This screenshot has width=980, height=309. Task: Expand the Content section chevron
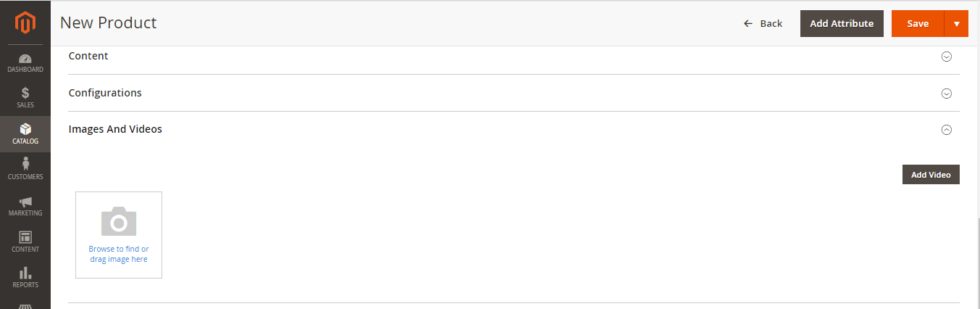[x=946, y=57]
